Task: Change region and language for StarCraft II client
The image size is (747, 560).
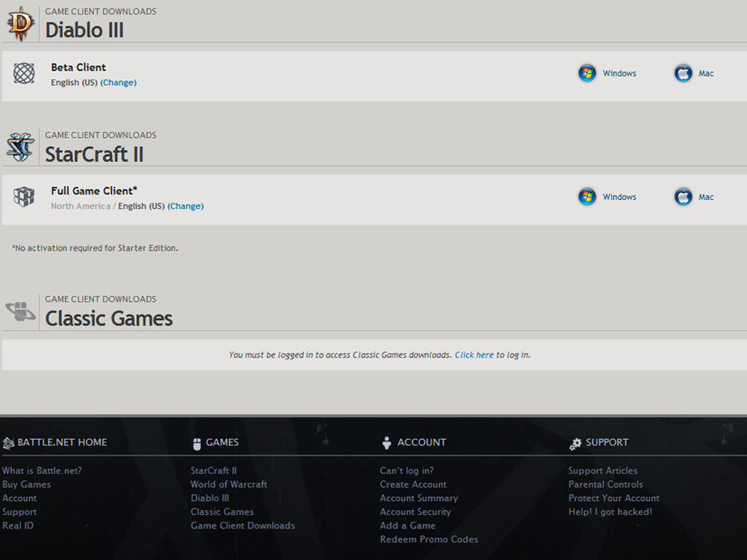Action: tap(185, 206)
